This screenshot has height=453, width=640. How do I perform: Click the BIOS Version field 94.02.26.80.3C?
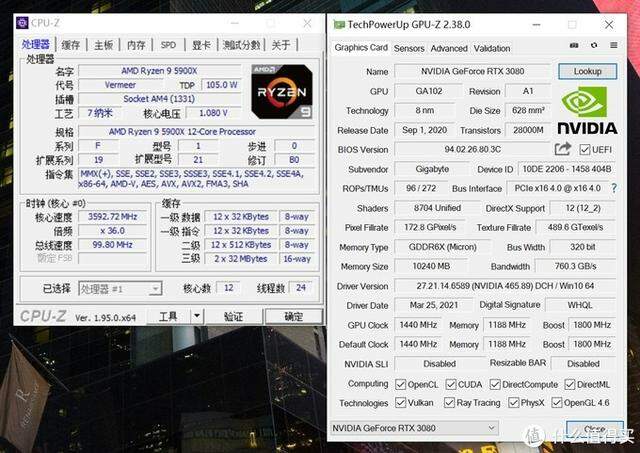[x=472, y=149]
